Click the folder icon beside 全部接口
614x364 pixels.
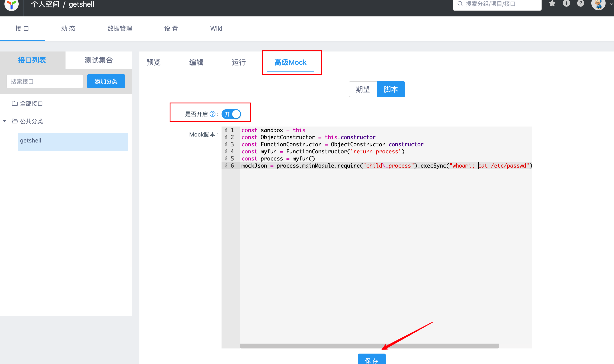pos(15,103)
